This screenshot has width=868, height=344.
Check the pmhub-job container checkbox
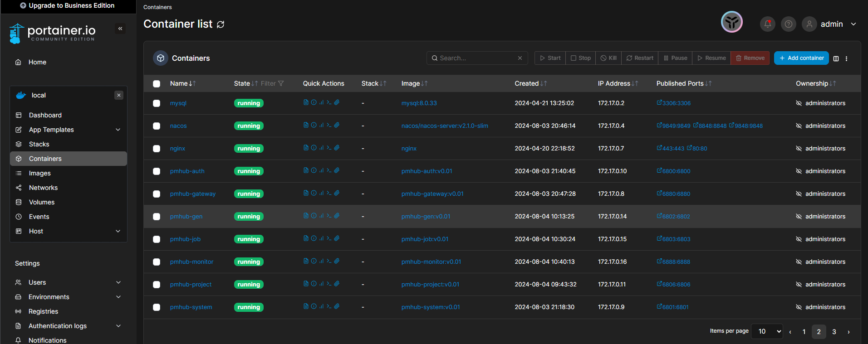pos(157,239)
